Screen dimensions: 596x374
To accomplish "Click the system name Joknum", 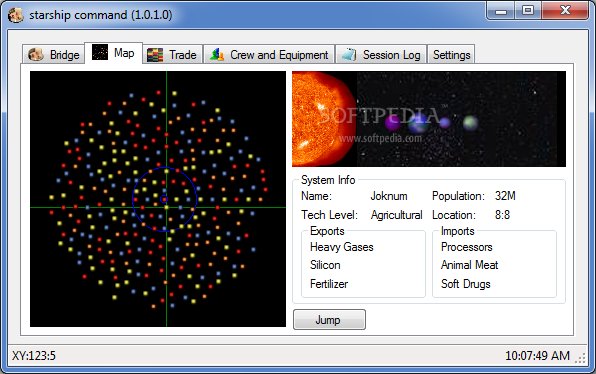I will click(388, 196).
